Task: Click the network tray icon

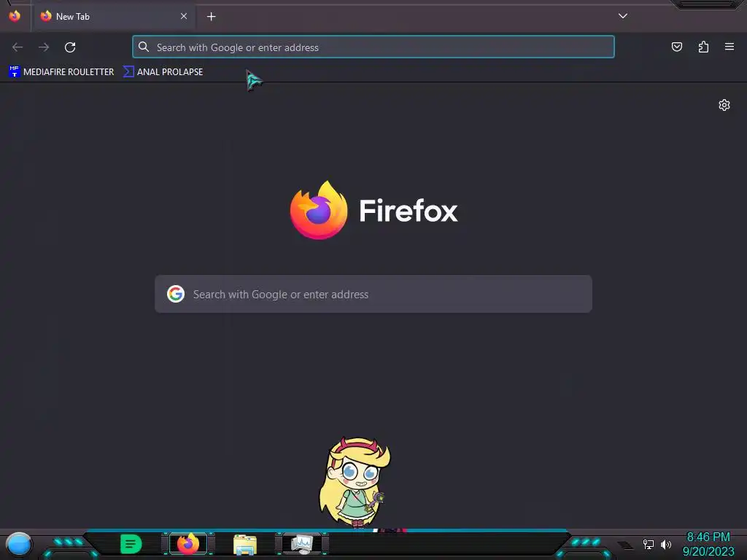Action: [649, 544]
